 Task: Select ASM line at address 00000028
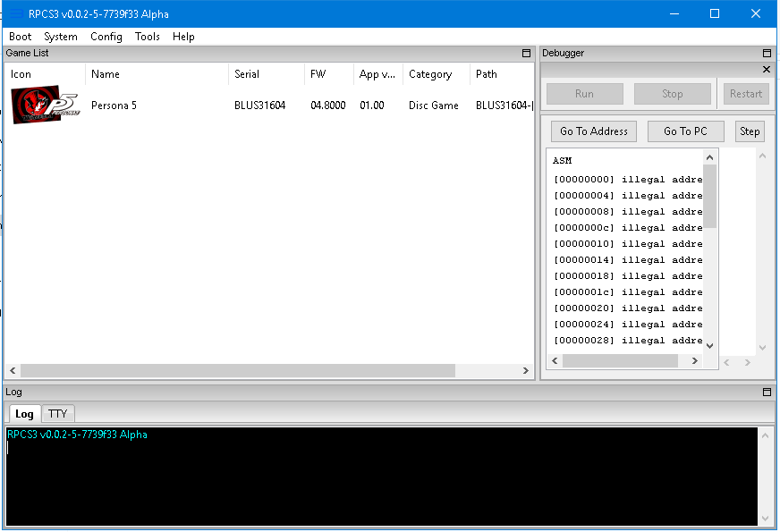point(628,341)
